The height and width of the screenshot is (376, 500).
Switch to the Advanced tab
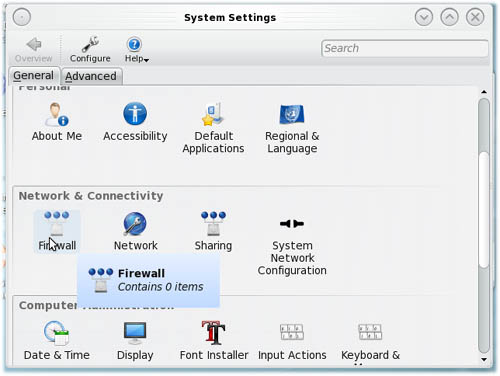(x=91, y=76)
